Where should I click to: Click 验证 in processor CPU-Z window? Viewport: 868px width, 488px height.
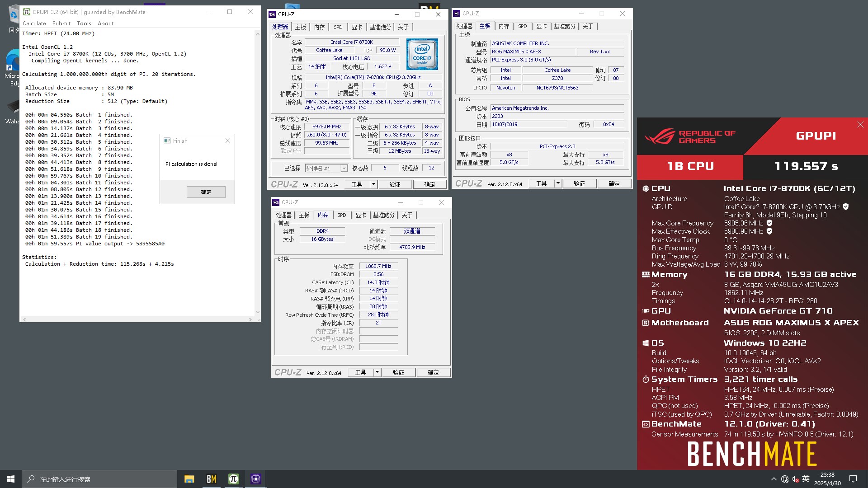pos(395,184)
